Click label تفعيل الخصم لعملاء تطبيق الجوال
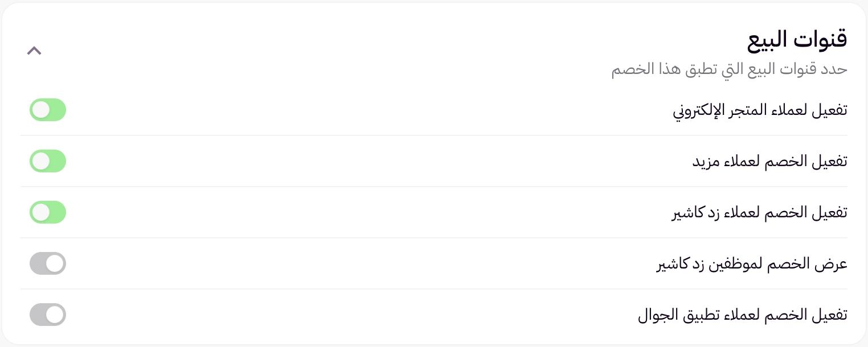Viewport: 868px width, 347px height. (x=742, y=315)
